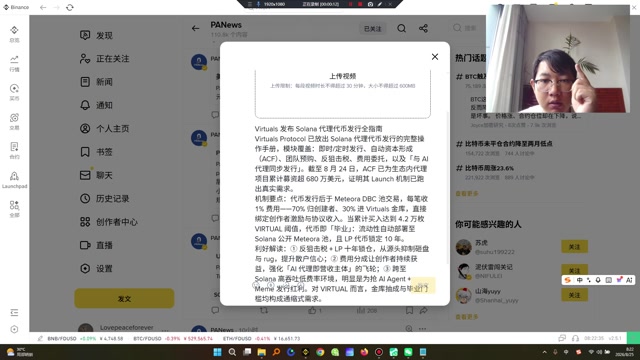Screen dimensions: 640x360
Task: Open 通知 notifications
Action: tap(96, 105)
